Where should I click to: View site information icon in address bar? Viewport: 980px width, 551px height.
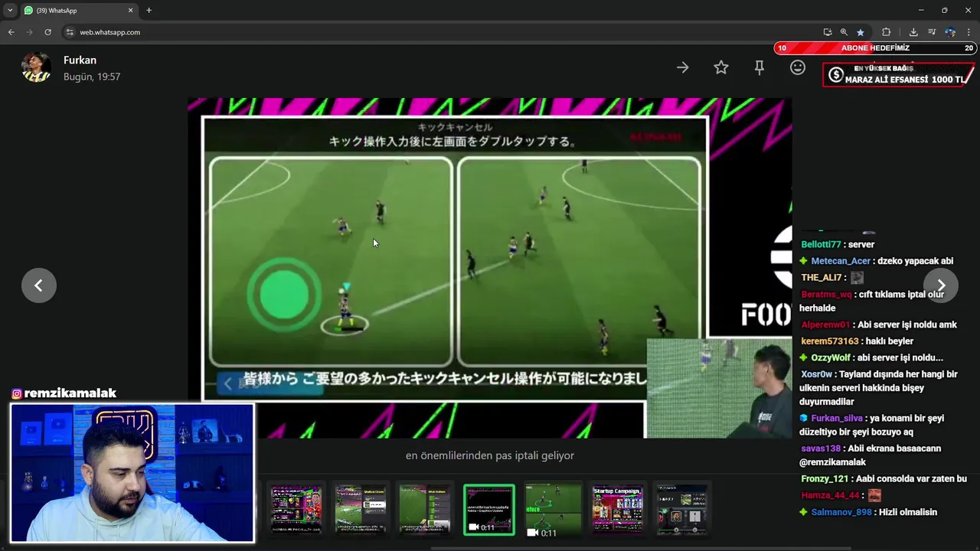pos(70,32)
